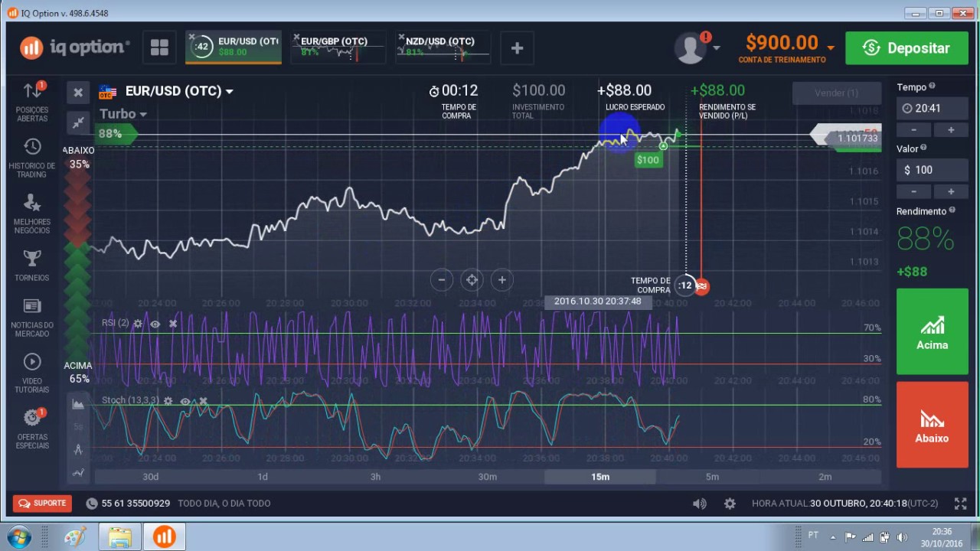Open indicators list wave icon
Viewport: 980px width, 551px height.
[x=78, y=473]
